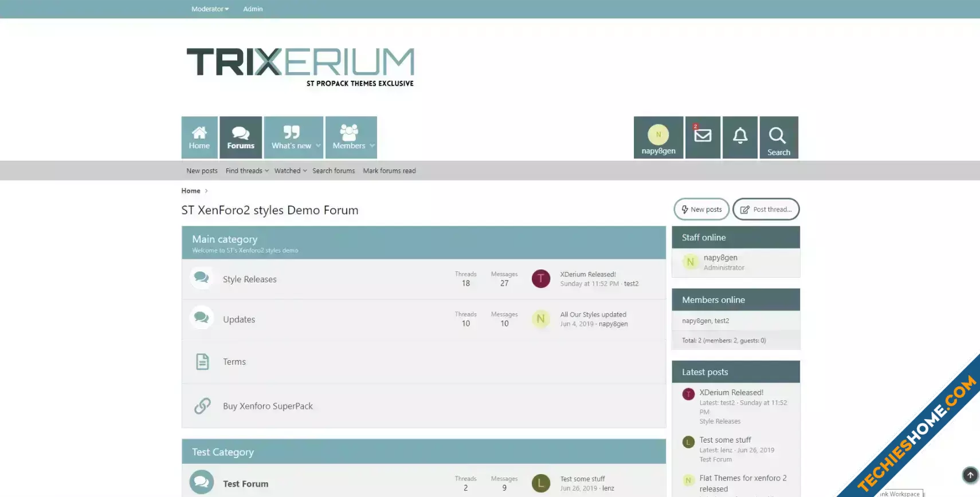Open the inbox envelope icon

coord(703,136)
